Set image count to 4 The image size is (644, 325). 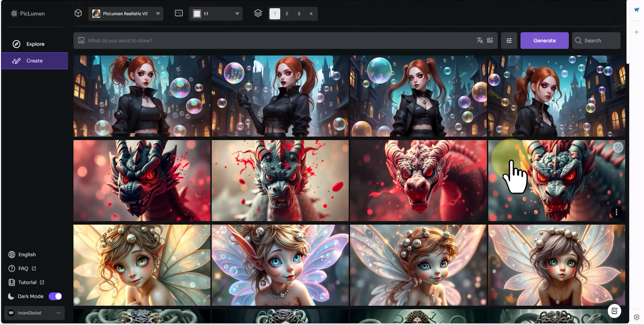click(x=311, y=14)
